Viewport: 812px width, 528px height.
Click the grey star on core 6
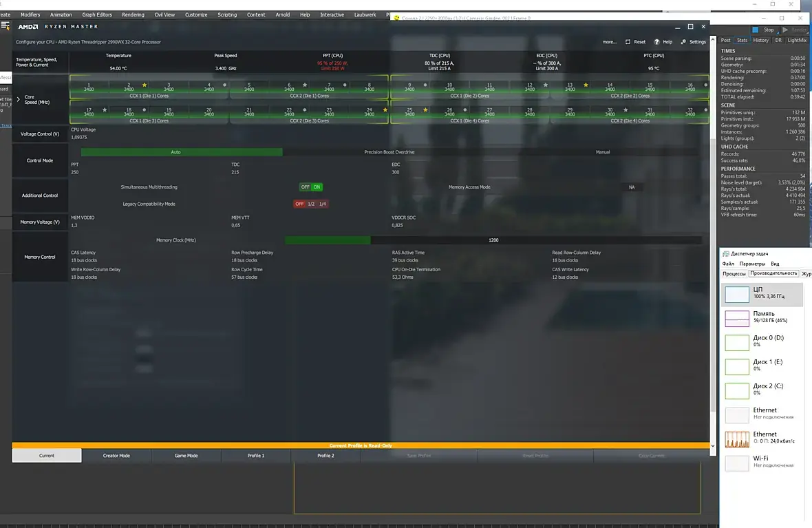coord(304,85)
